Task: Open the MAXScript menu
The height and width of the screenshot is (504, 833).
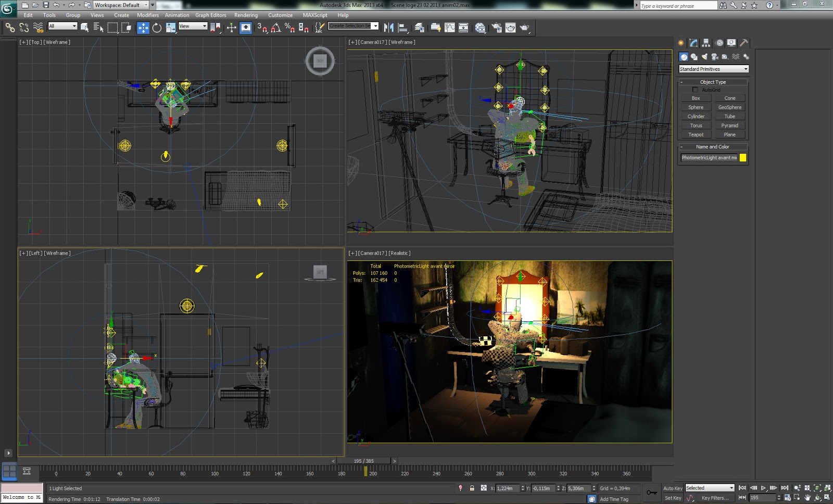Action: pyautogui.click(x=314, y=15)
